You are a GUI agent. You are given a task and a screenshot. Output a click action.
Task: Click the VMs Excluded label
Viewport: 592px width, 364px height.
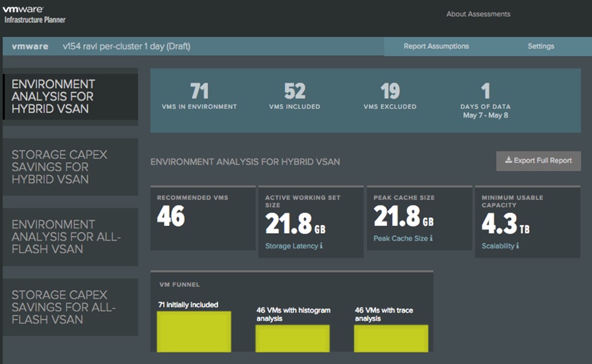point(390,107)
